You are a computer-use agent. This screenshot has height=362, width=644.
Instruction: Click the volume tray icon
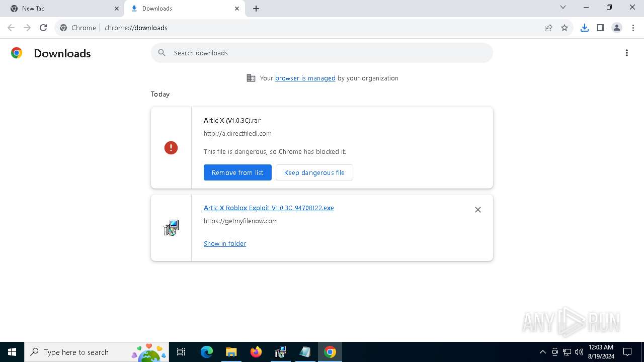(x=579, y=352)
